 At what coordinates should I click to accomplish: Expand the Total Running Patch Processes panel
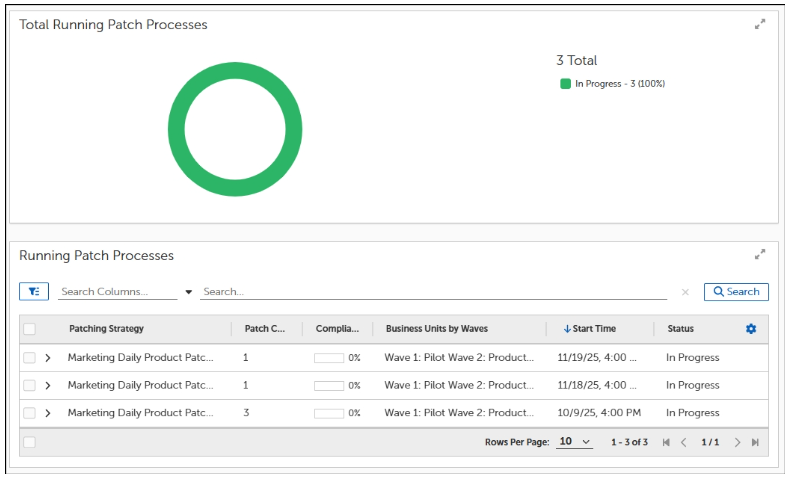[x=760, y=24]
